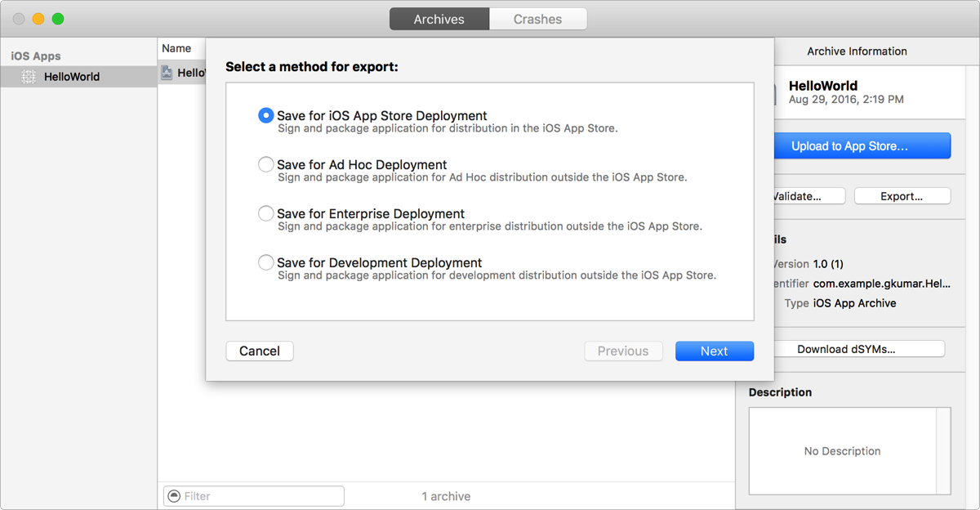Select Save for Development Deployment option
This screenshot has height=510, width=980.
(265, 263)
